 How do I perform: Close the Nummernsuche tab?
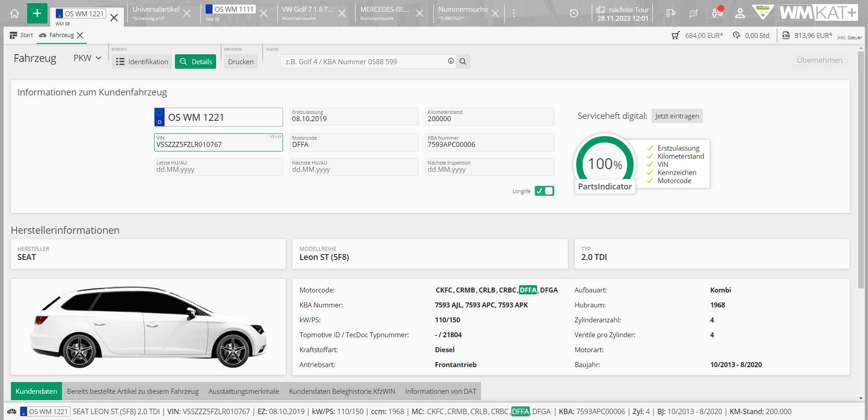495,14
